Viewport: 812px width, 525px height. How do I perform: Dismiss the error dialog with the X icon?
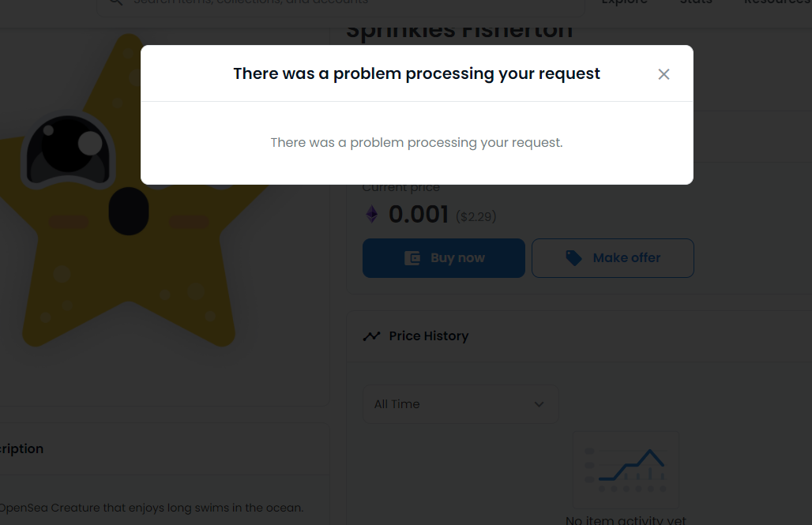pyautogui.click(x=664, y=73)
